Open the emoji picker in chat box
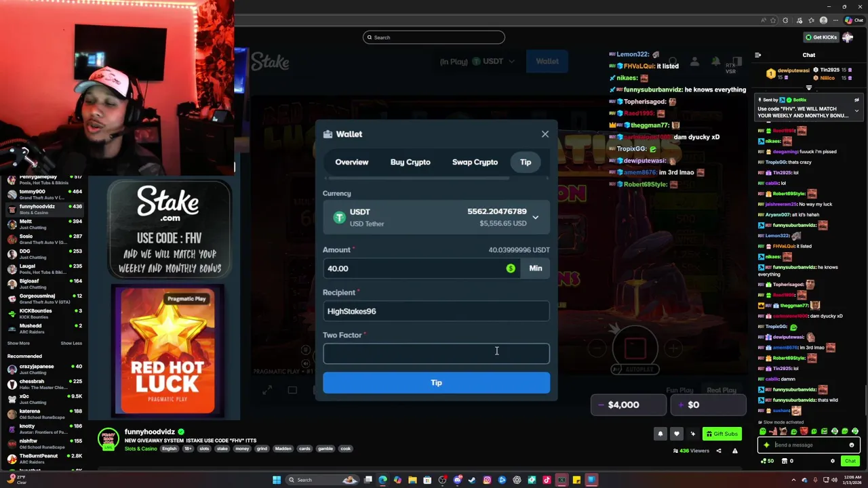Image resolution: width=868 pixels, height=488 pixels. (852, 445)
